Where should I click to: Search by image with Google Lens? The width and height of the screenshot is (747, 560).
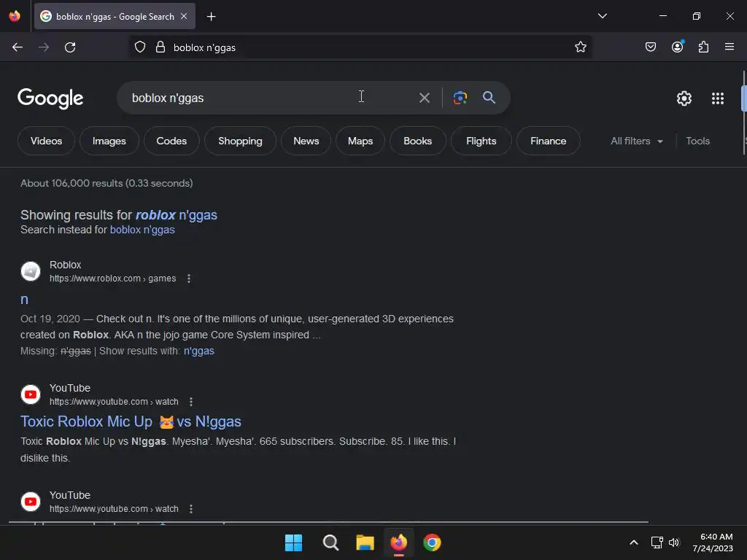tap(460, 98)
